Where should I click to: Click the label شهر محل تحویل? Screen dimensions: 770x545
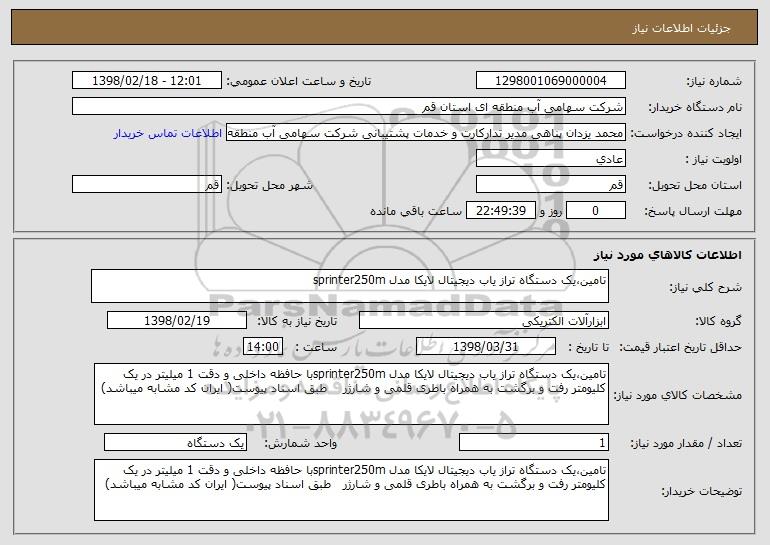coord(269,186)
